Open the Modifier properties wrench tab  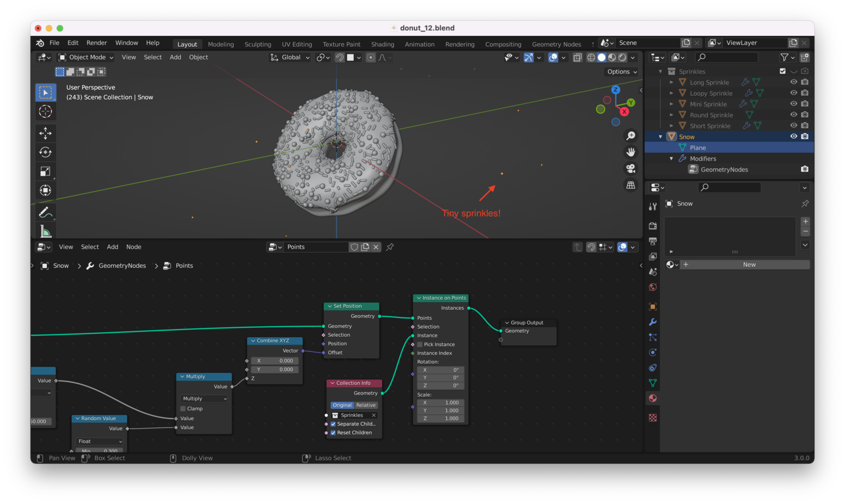tap(653, 322)
